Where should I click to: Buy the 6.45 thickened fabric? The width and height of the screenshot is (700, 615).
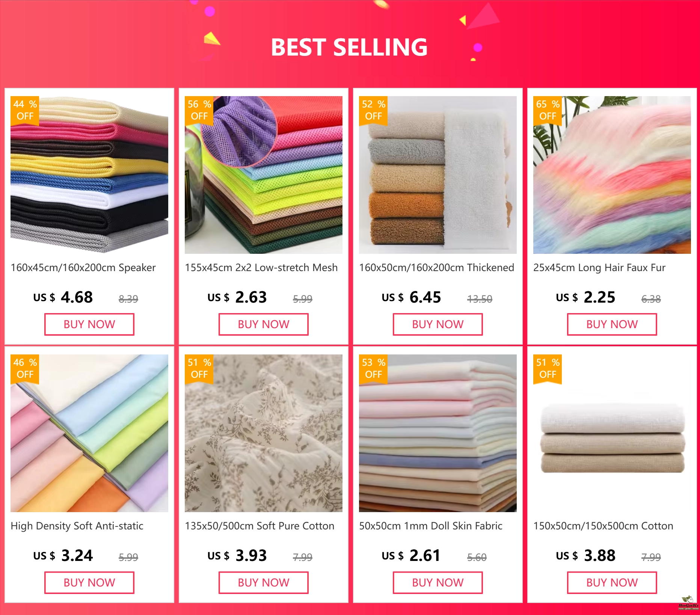[438, 324]
